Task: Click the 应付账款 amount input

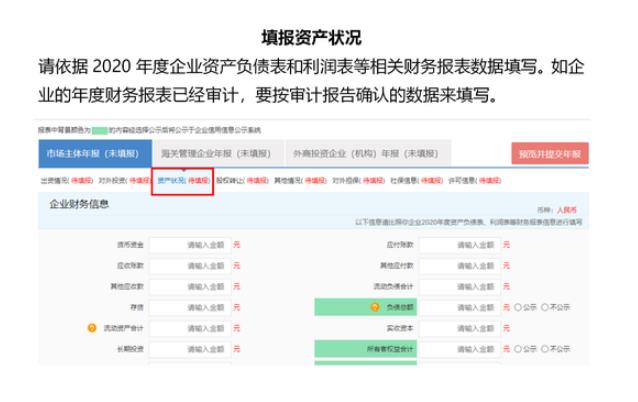Action: click(x=458, y=243)
